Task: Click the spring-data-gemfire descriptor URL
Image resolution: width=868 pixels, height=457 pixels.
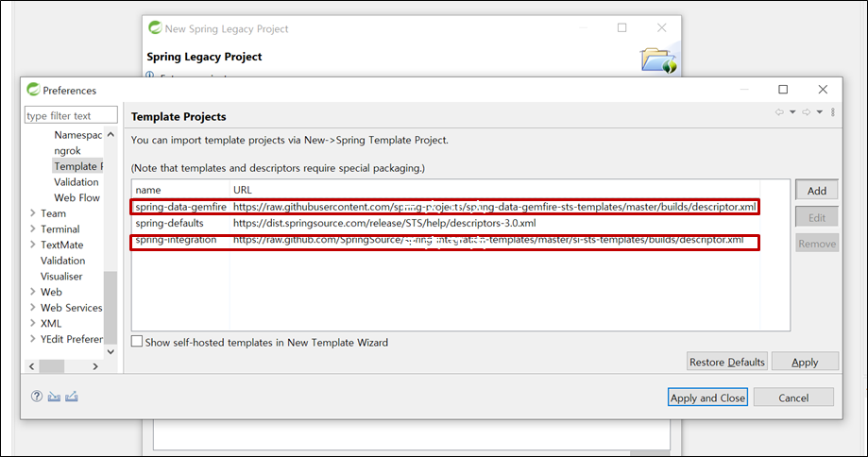Action: coord(494,207)
